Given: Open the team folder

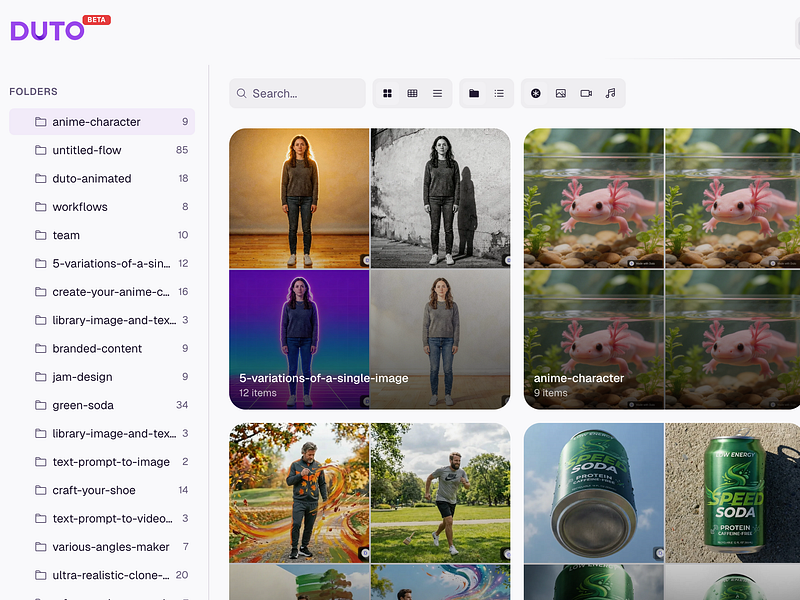Looking at the screenshot, I should coord(102,235).
